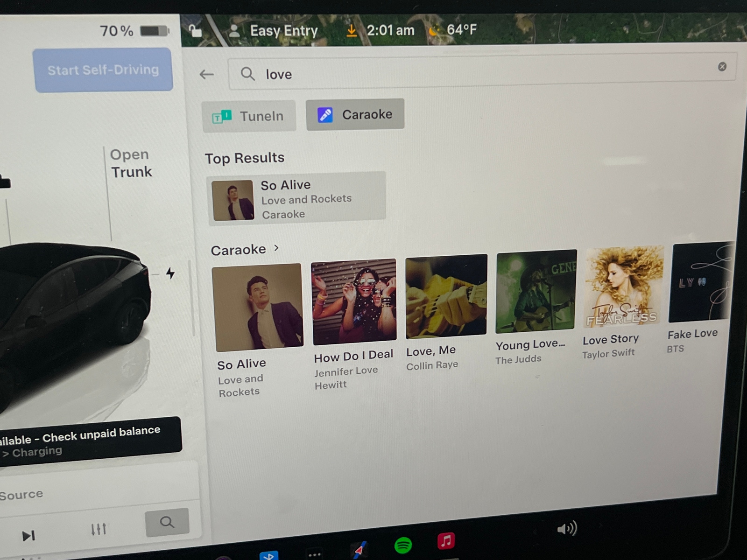747x560 pixels.
Task: Adjust volume via speaker icon
Action: point(567,528)
